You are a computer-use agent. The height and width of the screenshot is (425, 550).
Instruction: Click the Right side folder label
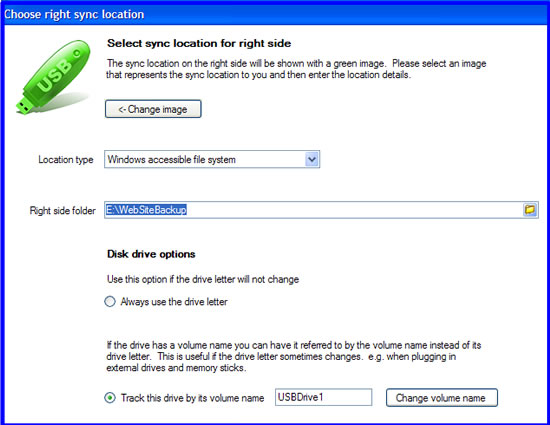click(x=62, y=210)
